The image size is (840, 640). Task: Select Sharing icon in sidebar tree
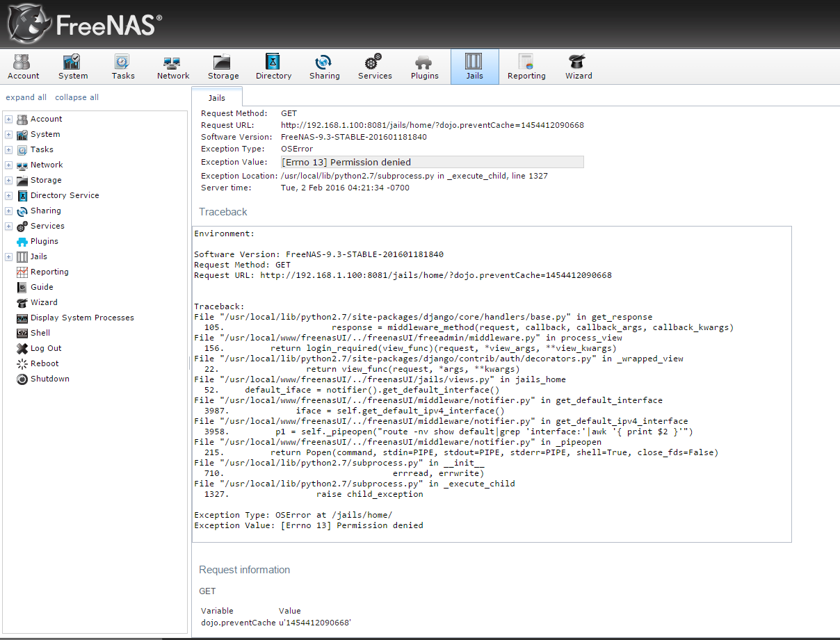tap(22, 211)
